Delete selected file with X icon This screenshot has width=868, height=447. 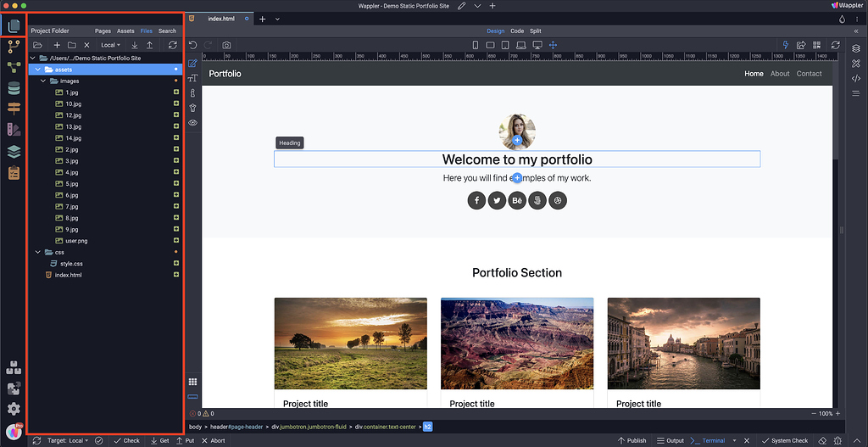(x=86, y=46)
